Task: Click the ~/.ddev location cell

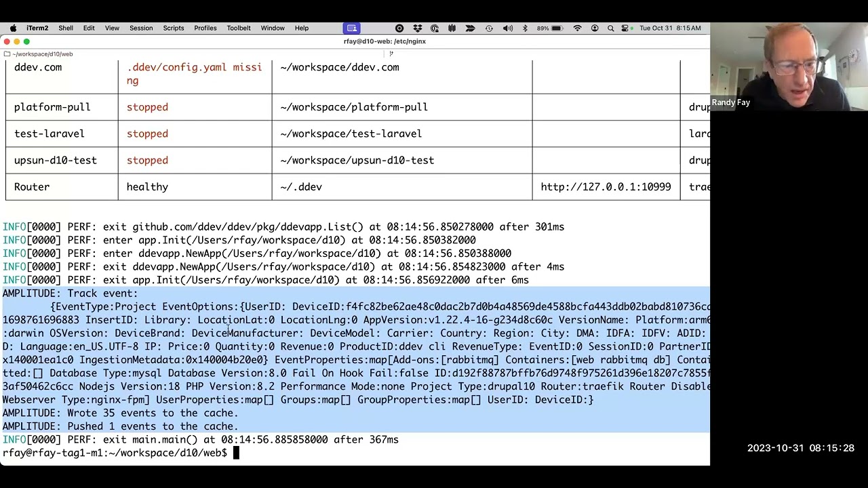Action: coord(301,187)
